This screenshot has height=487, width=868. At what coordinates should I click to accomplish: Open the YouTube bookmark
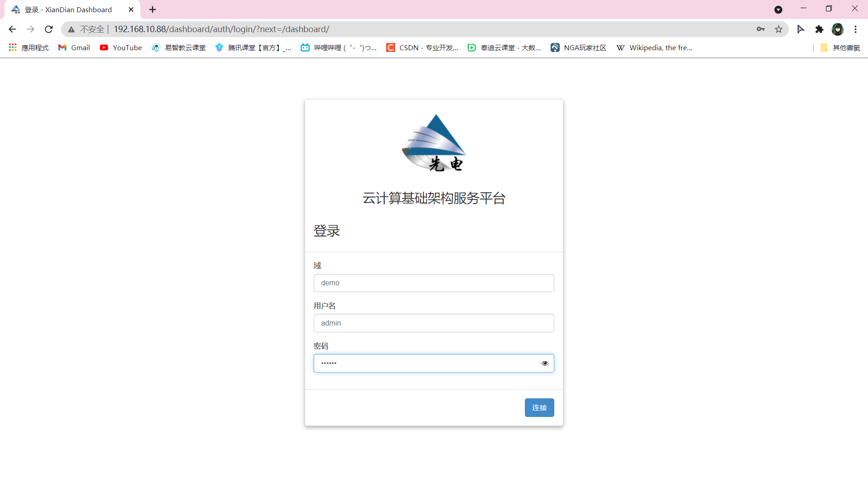(x=121, y=47)
